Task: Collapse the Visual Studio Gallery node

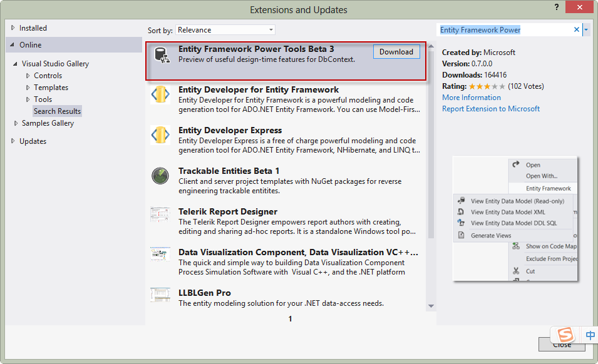Action: tap(15, 64)
